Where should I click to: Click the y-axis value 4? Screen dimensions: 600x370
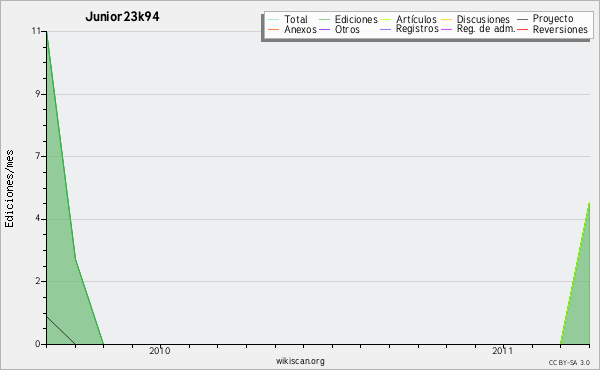pos(38,219)
